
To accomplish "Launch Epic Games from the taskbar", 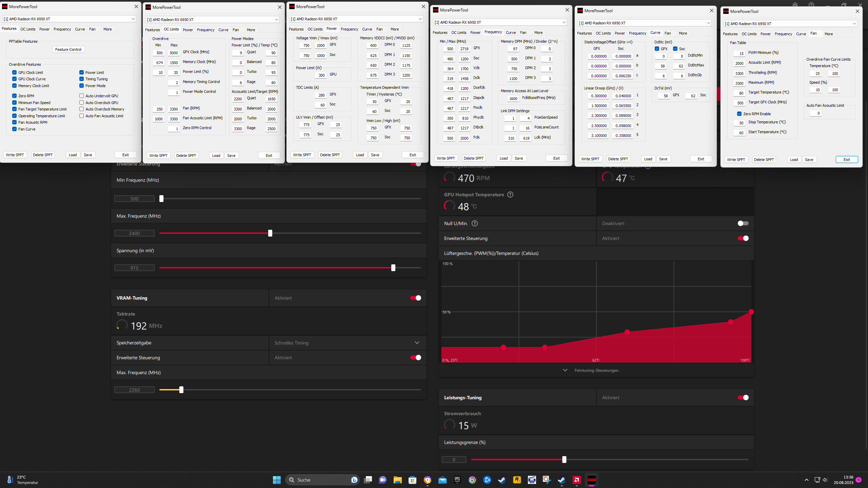I will [x=457, y=480].
